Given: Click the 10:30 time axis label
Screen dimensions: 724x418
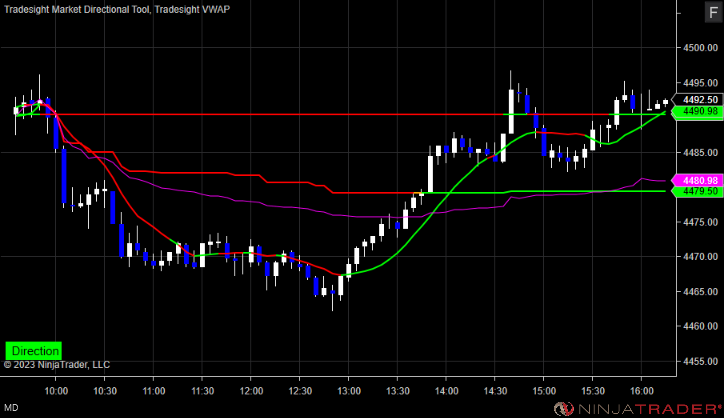Looking at the screenshot, I should (105, 391).
